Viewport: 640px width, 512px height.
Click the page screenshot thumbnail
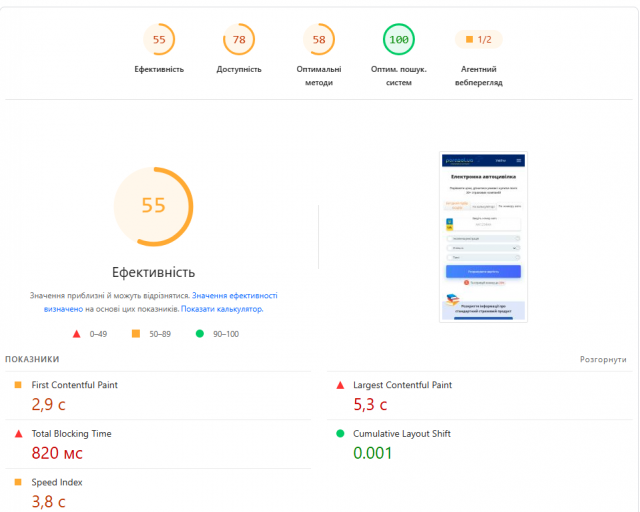coord(483,237)
